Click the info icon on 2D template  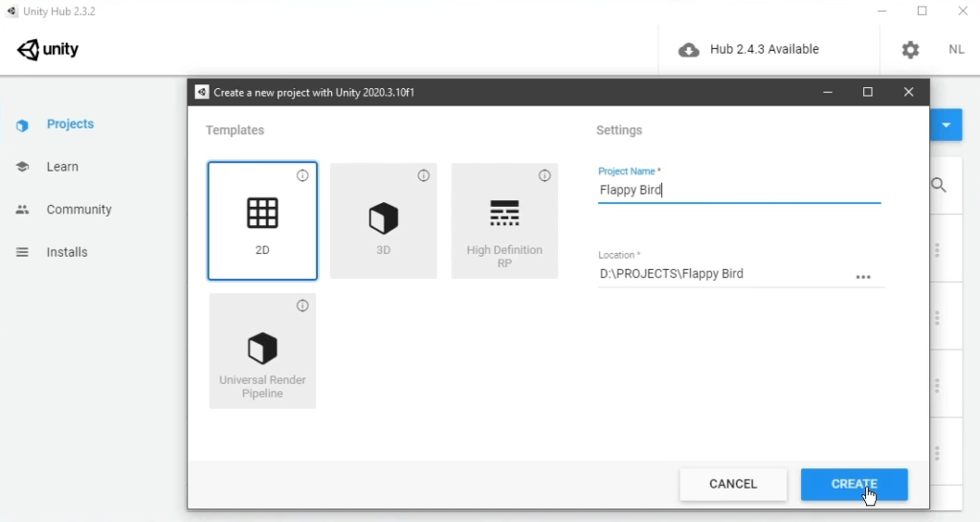coord(302,175)
